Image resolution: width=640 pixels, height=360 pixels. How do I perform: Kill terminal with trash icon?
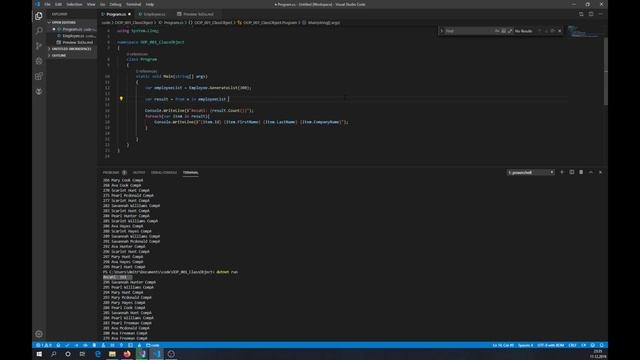(x=581, y=172)
